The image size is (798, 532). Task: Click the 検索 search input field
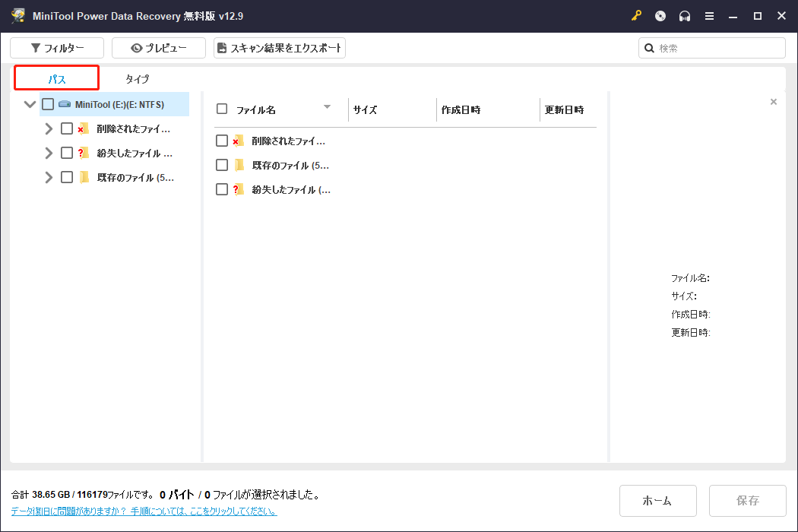[x=712, y=48]
